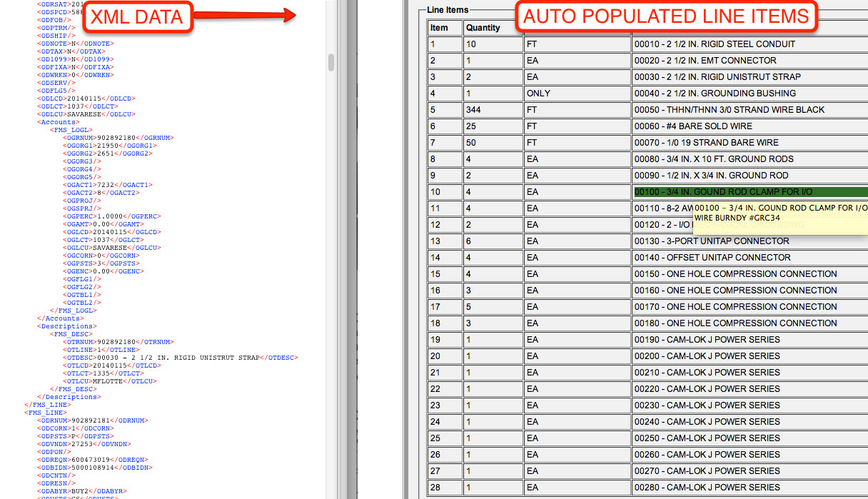Click the OGORG2 2651 XML line

108,153
